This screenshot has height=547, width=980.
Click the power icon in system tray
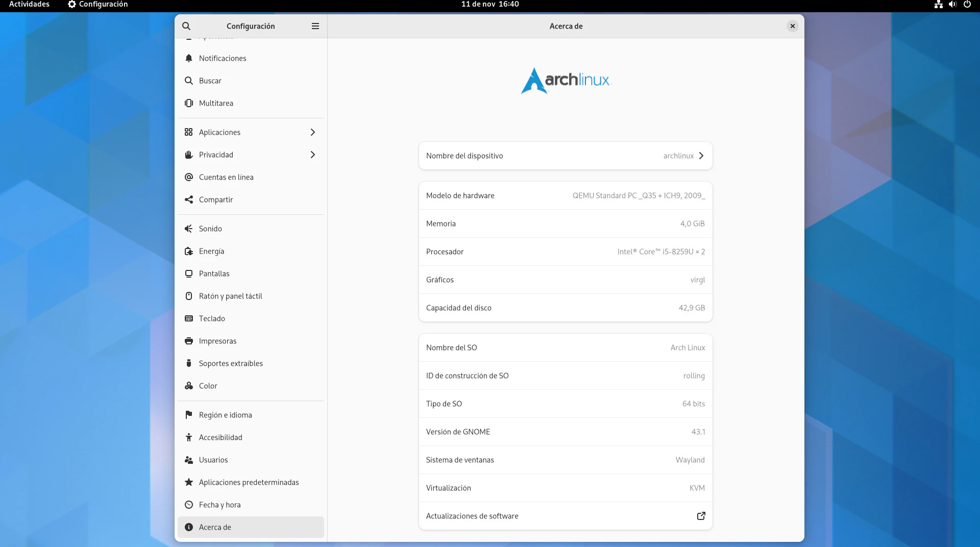click(967, 4)
